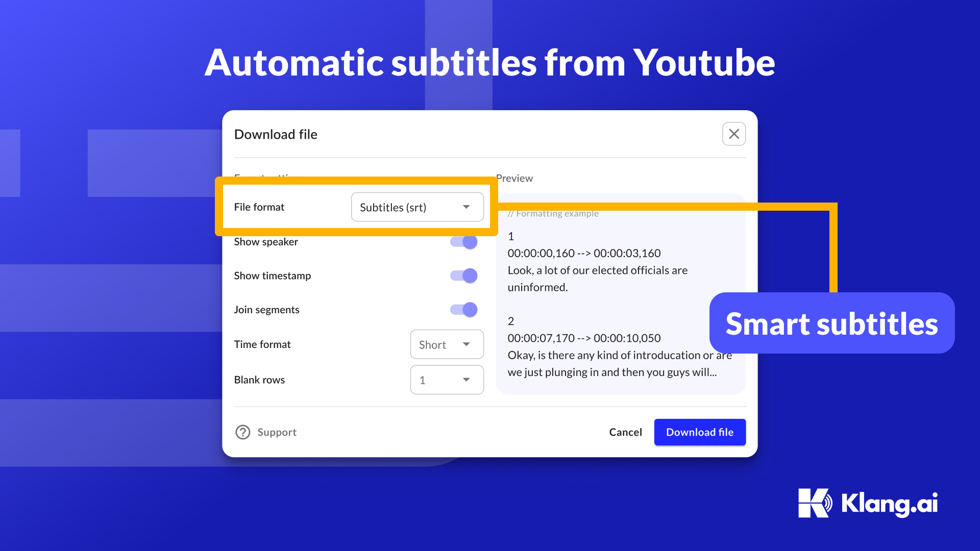Click the file format dropdown arrow

tap(468, 207)
